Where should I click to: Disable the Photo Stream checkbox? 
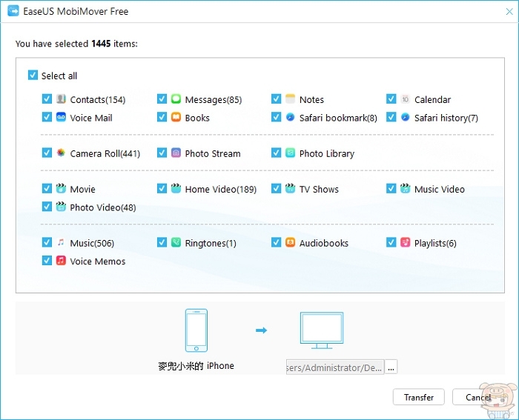pyautogui.click(x=162, y=153)
